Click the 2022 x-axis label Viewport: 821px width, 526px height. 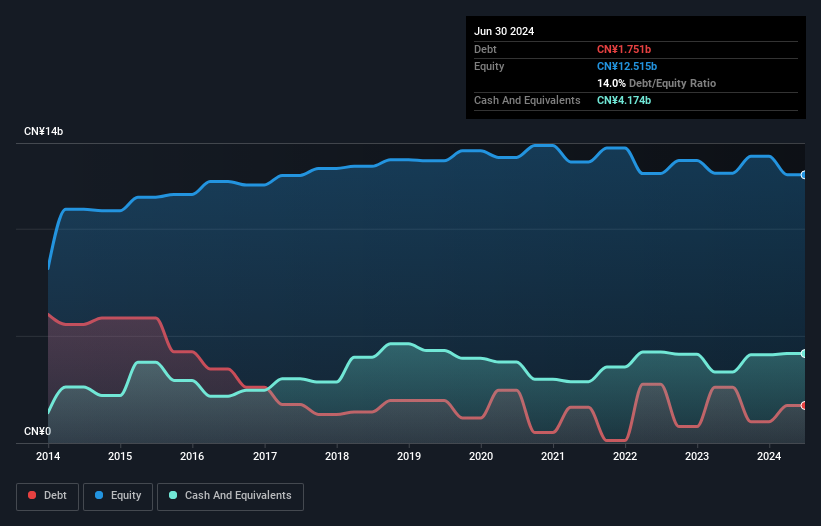point(625,456)
